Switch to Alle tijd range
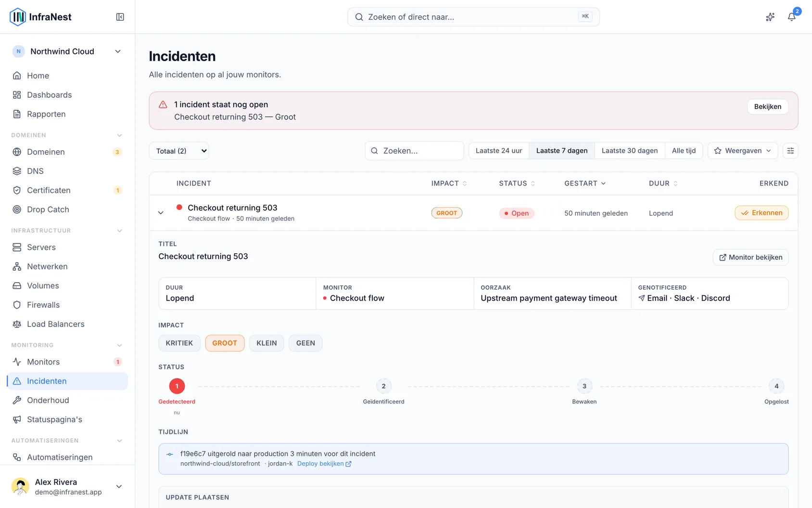Screen dimensions: 812x508 684,151
